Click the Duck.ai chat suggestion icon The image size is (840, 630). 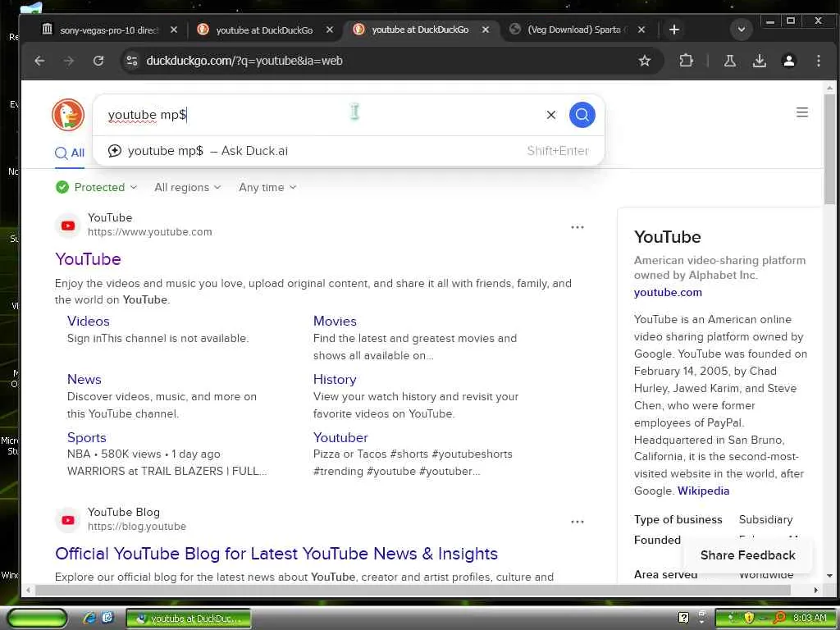pos(115,151)
